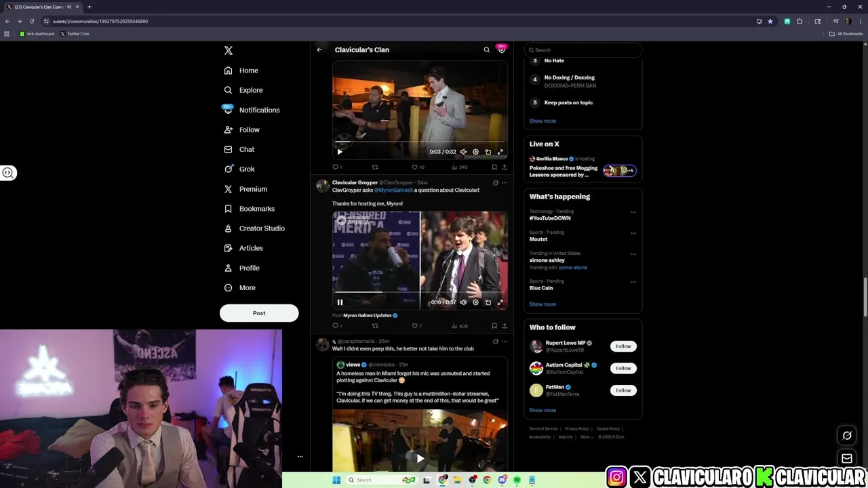Repost the Clavicular Groyper post
Viewport: 868px width, 488px height.
[x=375, y=326]
